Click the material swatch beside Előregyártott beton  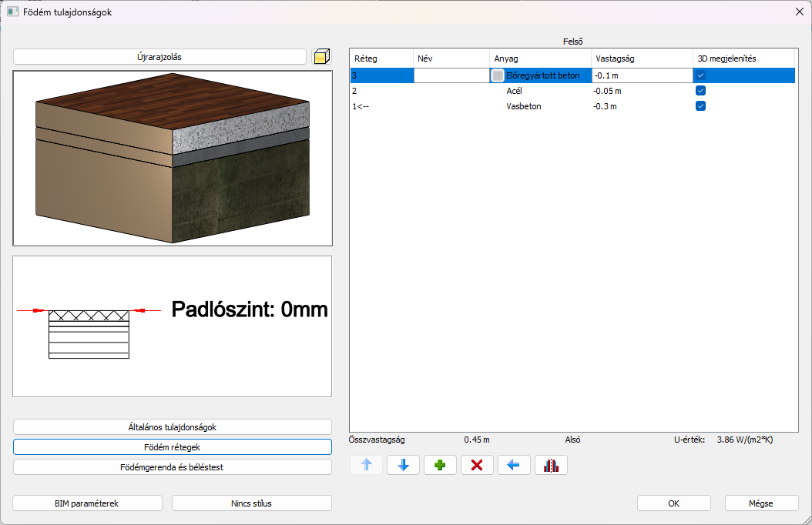tap(498, 75)
